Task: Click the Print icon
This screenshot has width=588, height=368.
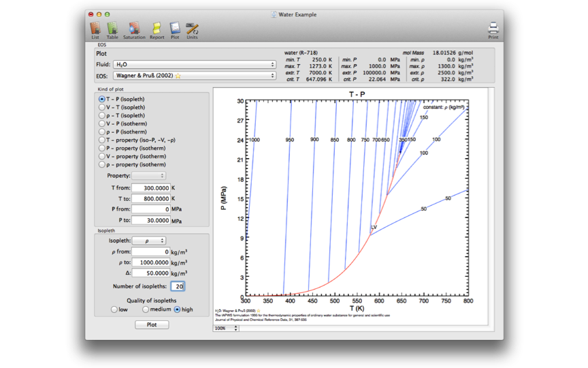Action: click(x=493, y=29)
